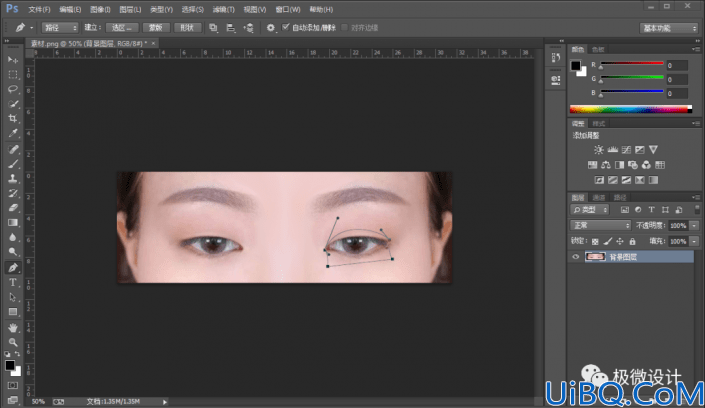Toggle lock transparent pixels
This screenshot has width=705, height=408.
tap(595, 242)
